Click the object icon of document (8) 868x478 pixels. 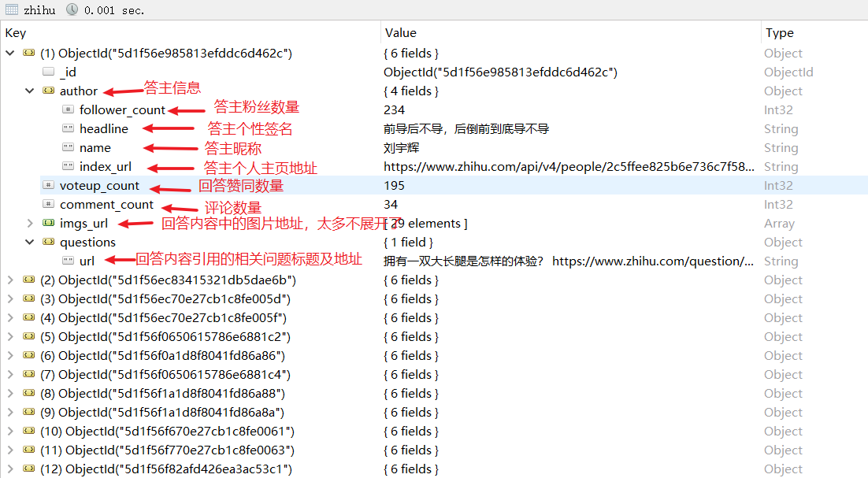[x=29, y=393]
